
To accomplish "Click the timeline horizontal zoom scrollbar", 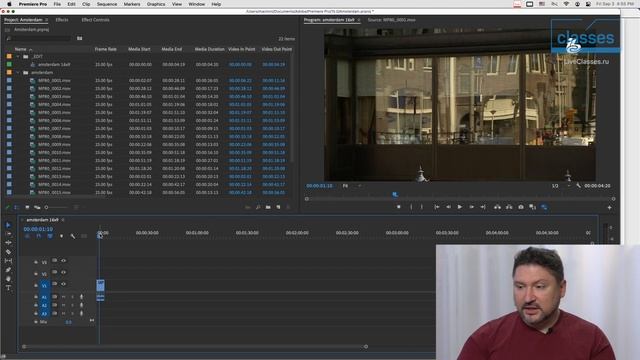I will [x=195, y=347].
